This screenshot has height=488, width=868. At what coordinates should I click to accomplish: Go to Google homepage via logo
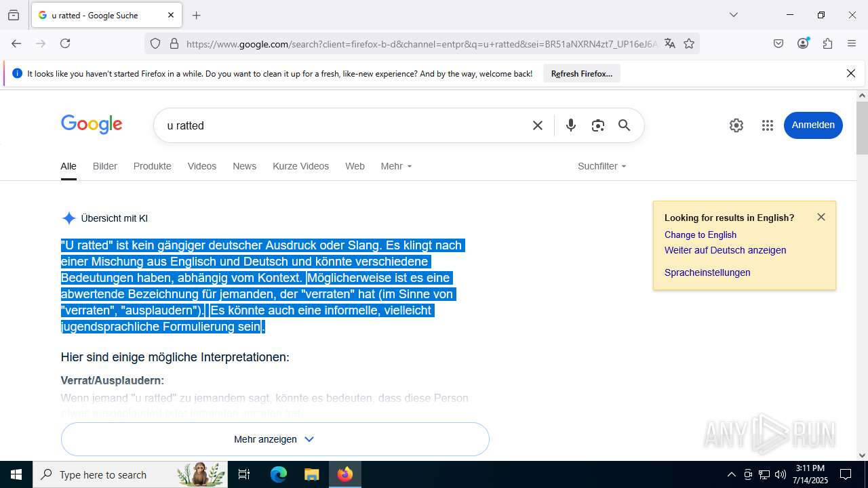click(x=92, y=125)
